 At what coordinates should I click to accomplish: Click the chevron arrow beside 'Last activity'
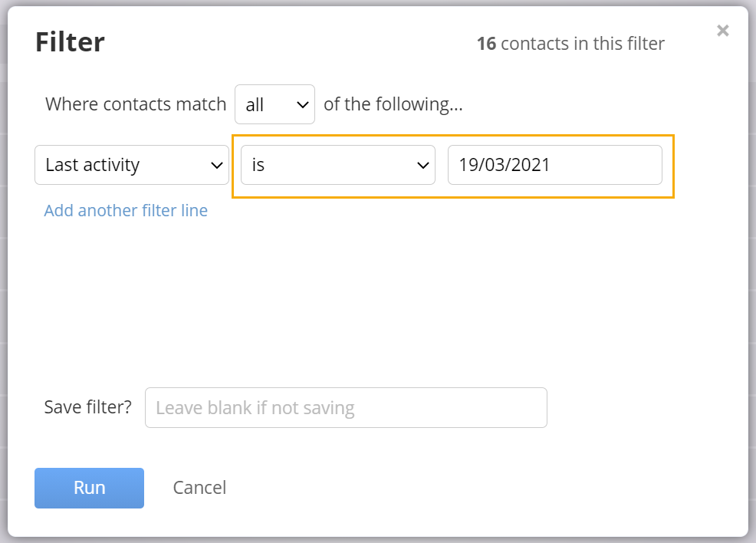pyautogui.click(x=217, y=166)
